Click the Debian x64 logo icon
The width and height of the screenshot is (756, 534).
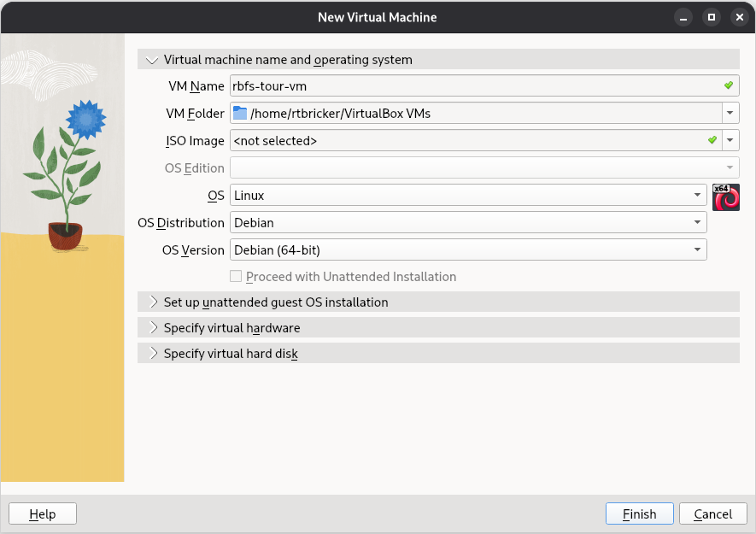(726, 197)
